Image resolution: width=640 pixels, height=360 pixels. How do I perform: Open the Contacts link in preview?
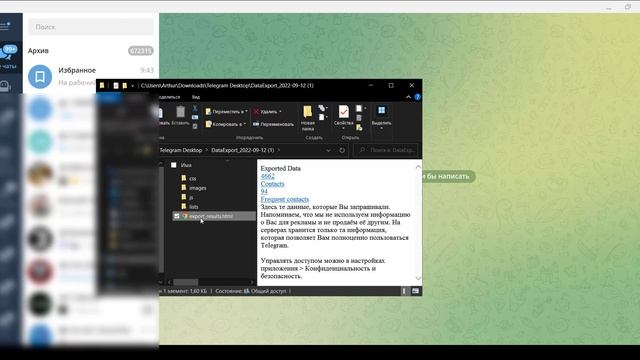(x=272, y=184)
